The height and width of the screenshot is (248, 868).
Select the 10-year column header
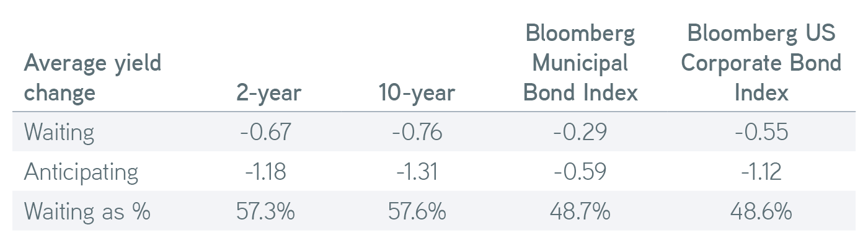click(417, 93)
